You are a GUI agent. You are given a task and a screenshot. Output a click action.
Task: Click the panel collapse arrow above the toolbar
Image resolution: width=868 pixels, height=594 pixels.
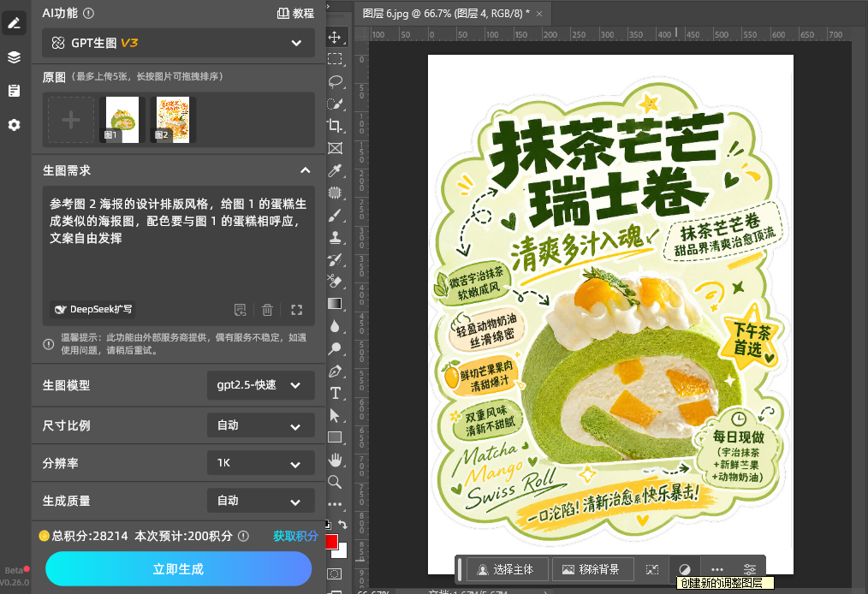[x=328, y=6]
